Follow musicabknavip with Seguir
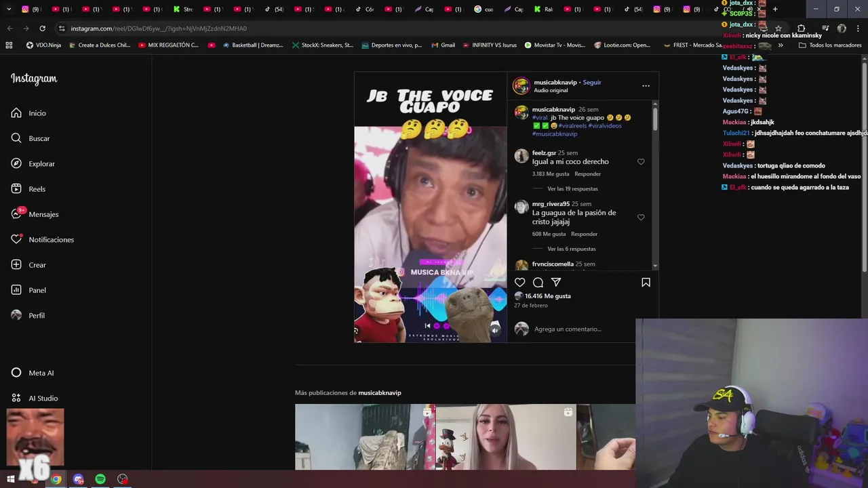 point(592,82)
